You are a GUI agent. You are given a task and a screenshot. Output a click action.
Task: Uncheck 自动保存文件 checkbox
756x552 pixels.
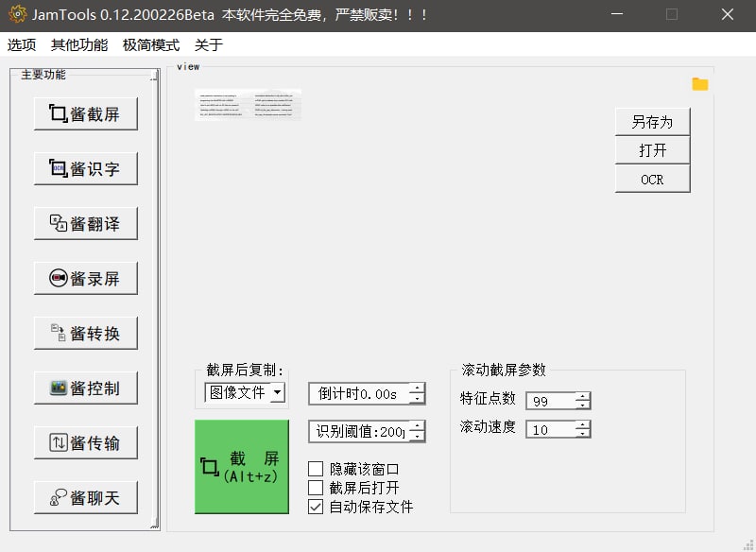[x=316, y=507]
